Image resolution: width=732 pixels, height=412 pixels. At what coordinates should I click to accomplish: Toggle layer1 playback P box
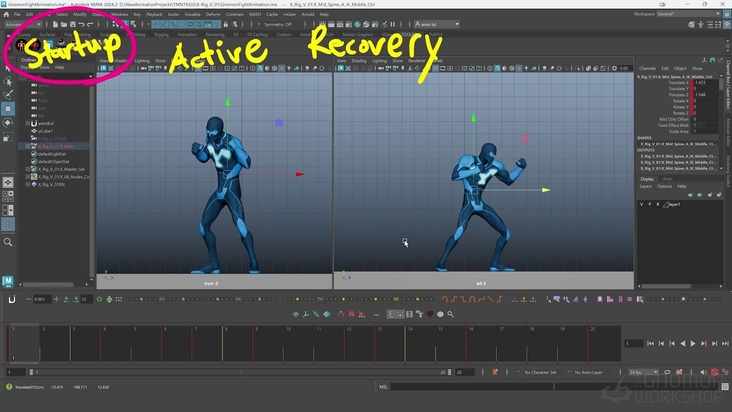(x=650, y=204)
